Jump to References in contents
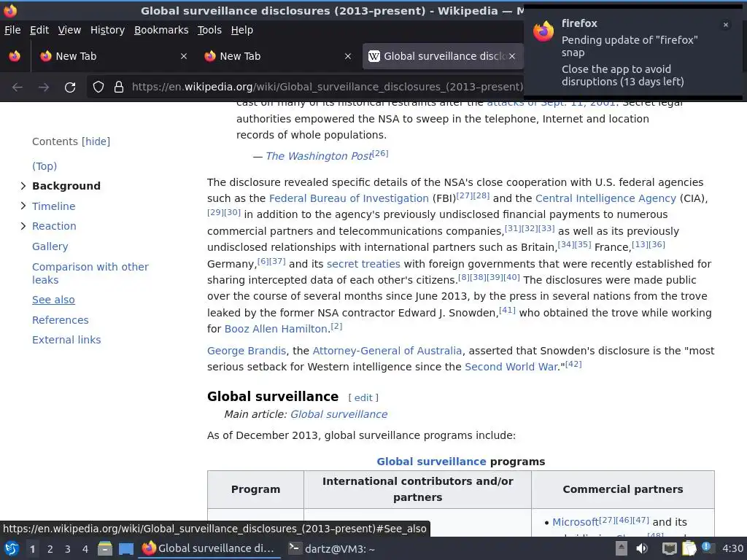Viewport: 747px width, 560px height. point(60,320)
